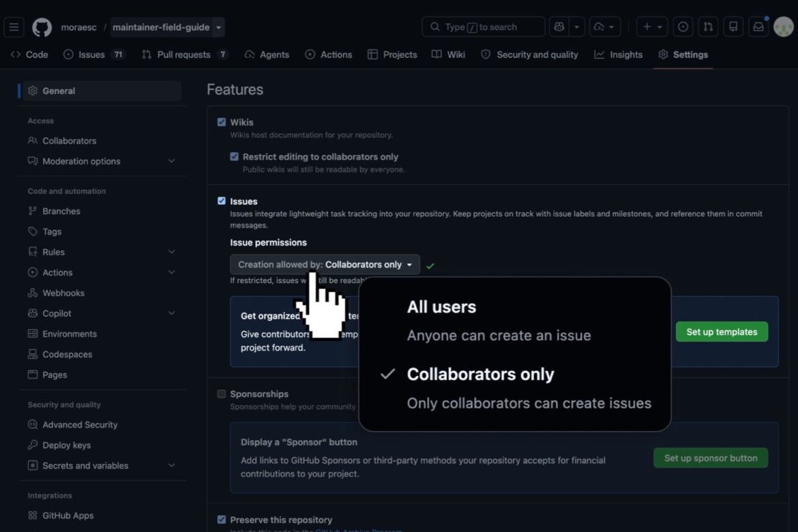Click the moraesc owner link
The width and height of the screenshot is (798, 532).
(79, 27)
